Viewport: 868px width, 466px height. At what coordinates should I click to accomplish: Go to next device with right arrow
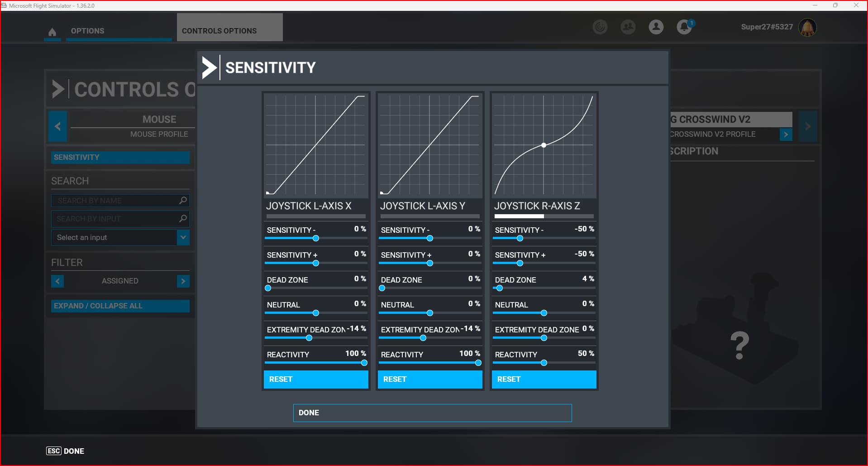point(808,126)
